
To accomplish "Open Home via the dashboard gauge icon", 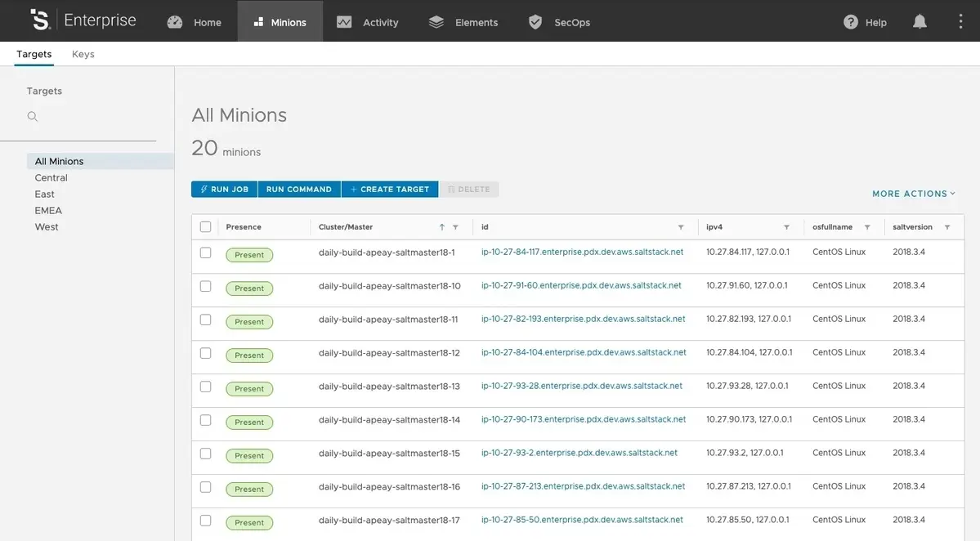I will click(175, 22).
